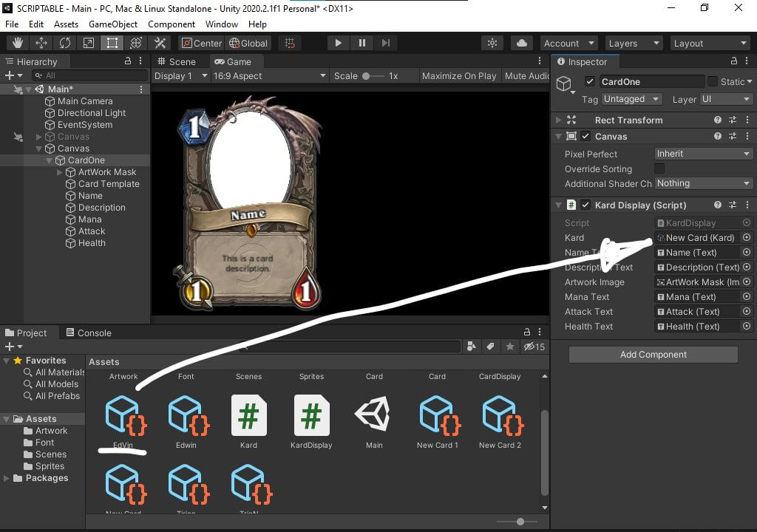Toggle Mute Audio
This screenshot has width=757, height=532.
click(526, 76)
